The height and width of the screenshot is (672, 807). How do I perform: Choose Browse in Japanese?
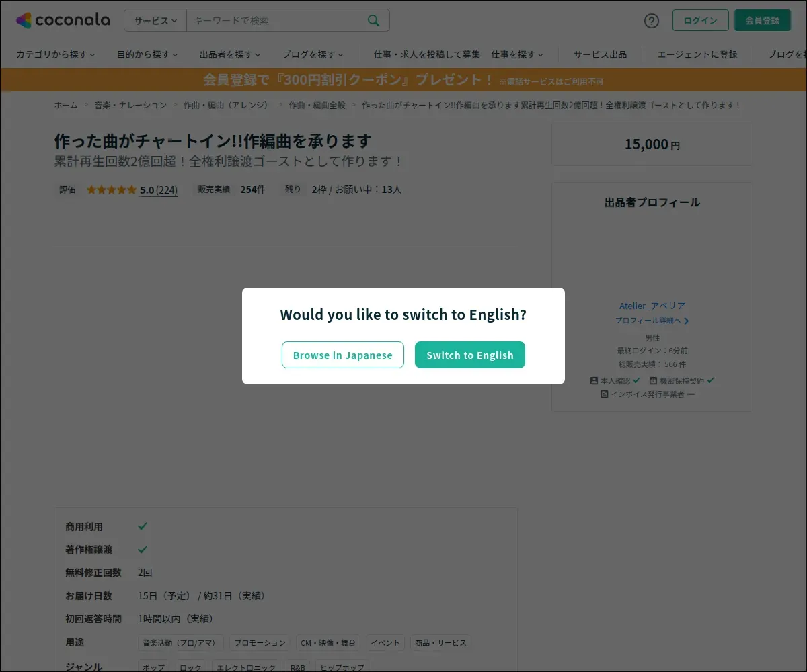[343, 355]
